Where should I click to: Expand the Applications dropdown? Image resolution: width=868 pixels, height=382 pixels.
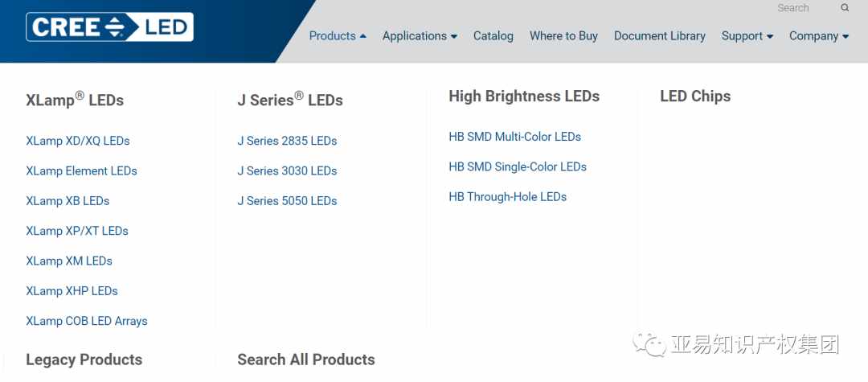[420, 36]
